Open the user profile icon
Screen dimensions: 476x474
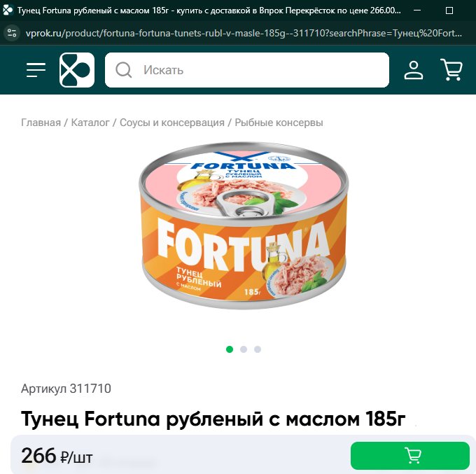point(414,70)
